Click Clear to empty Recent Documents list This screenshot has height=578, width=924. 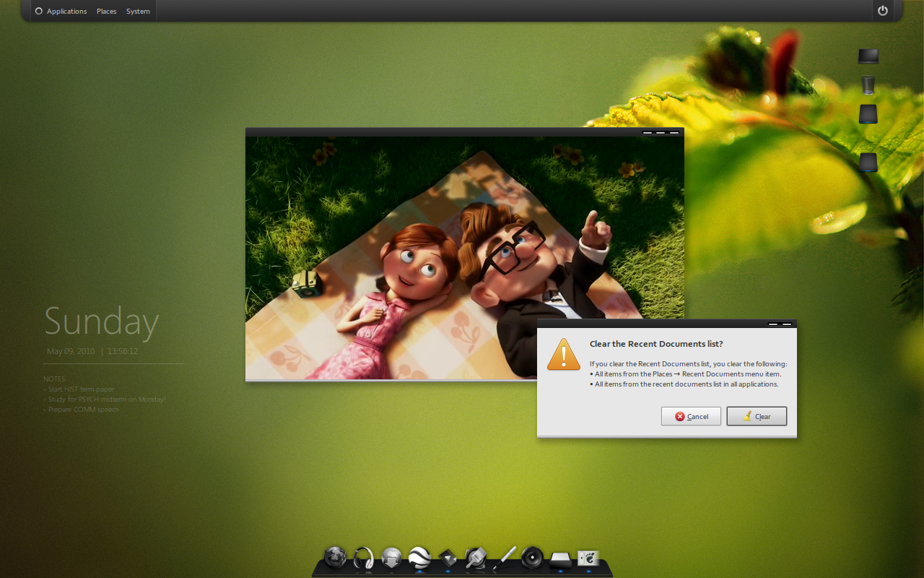[757, 416]
